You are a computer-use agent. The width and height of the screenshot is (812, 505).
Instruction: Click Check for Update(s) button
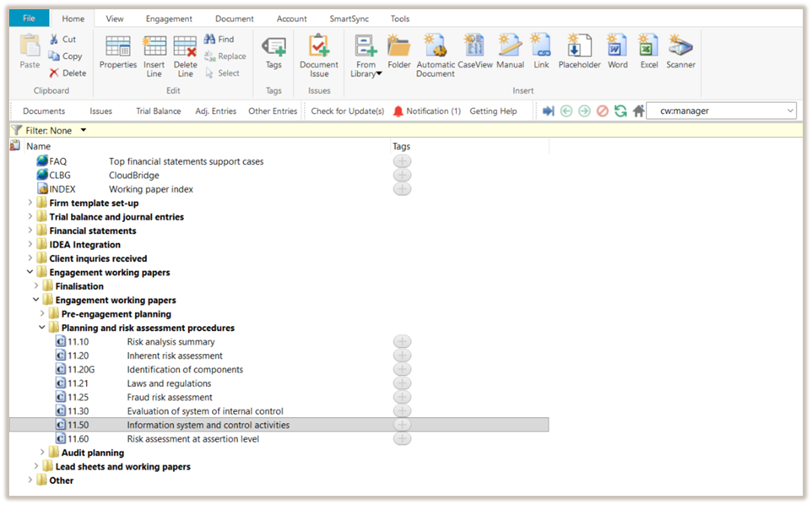[x=347, y=111]
